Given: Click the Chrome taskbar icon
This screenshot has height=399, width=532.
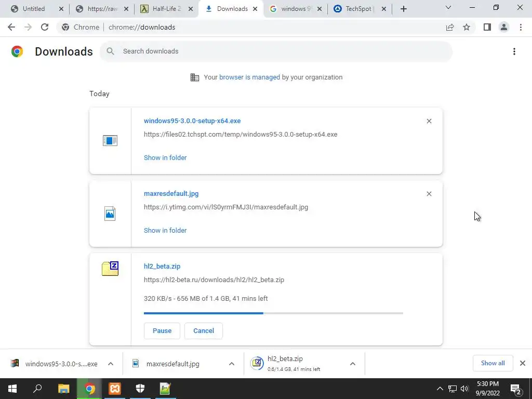Looking at the screenshot, I should pyautogui.click(x=89, y=389).
